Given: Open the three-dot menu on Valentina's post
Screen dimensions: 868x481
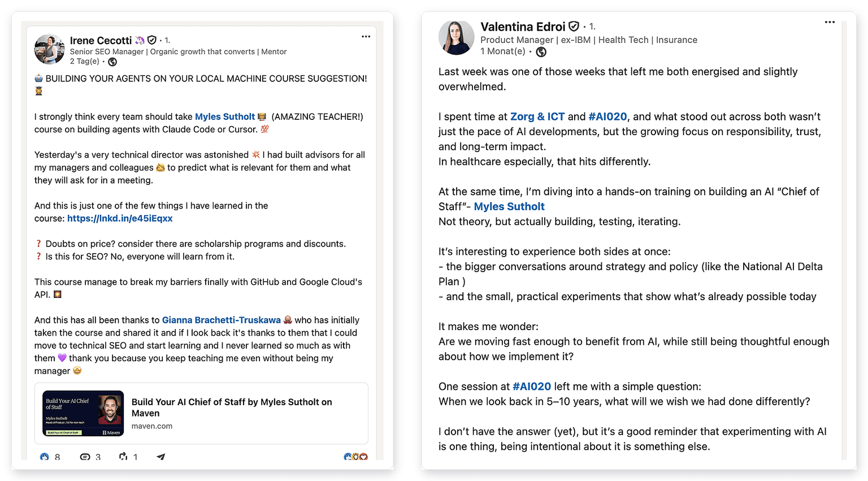Looking at the screenshot, I should [830, 22].
